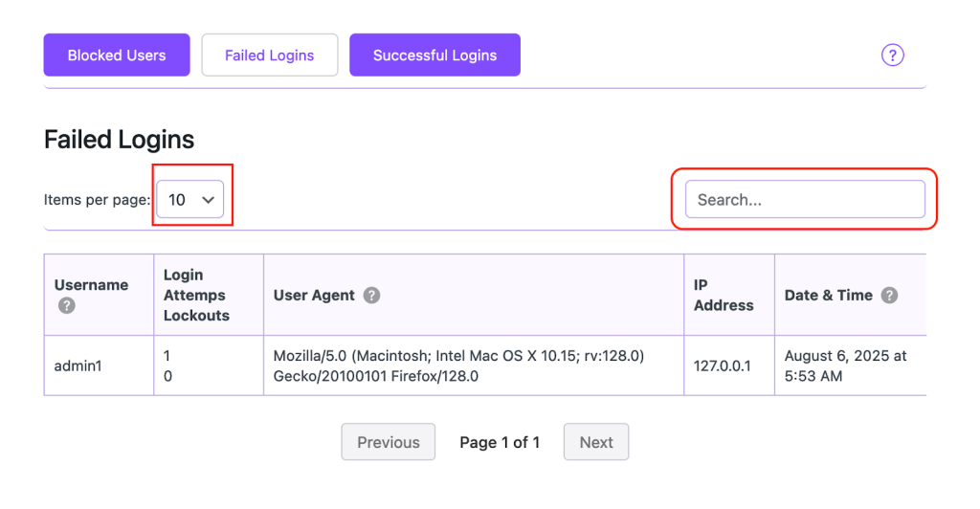The width and height of the screenshot is (980, 509).
Task: Click the Mozilla/5.0 user agent cell
Action: coord(458,365)
